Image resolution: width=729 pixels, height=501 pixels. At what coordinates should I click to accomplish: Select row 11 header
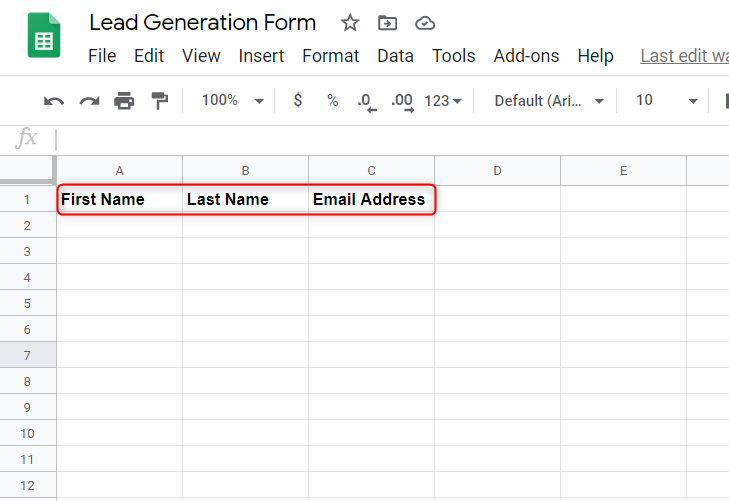pyautogui.click(x=27, y=460)
